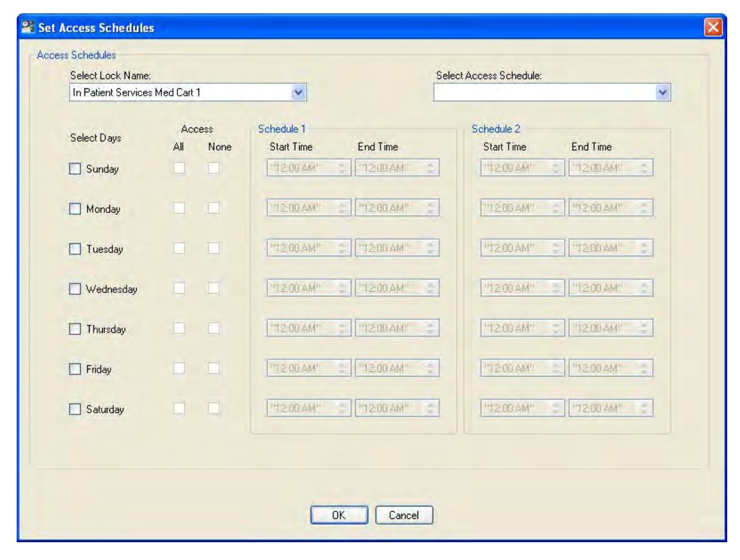Click Schedule 2 End Time field for Monday
Viewport: 740px width, 560px height.
coord(610,208)
